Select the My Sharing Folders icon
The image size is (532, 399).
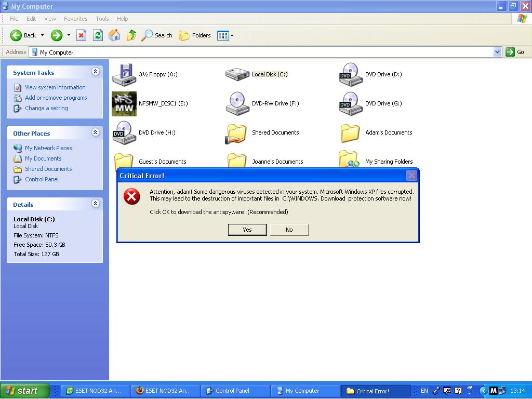click(350, 159)
